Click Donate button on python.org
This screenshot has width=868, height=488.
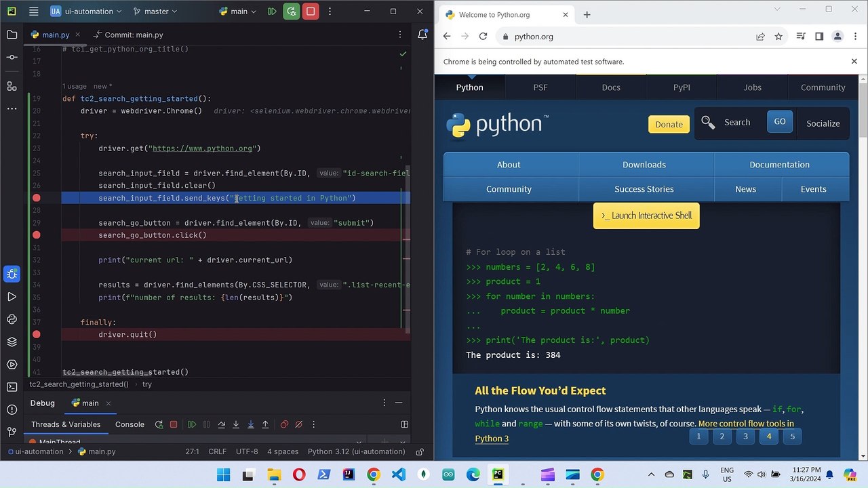tap(669, 124)
